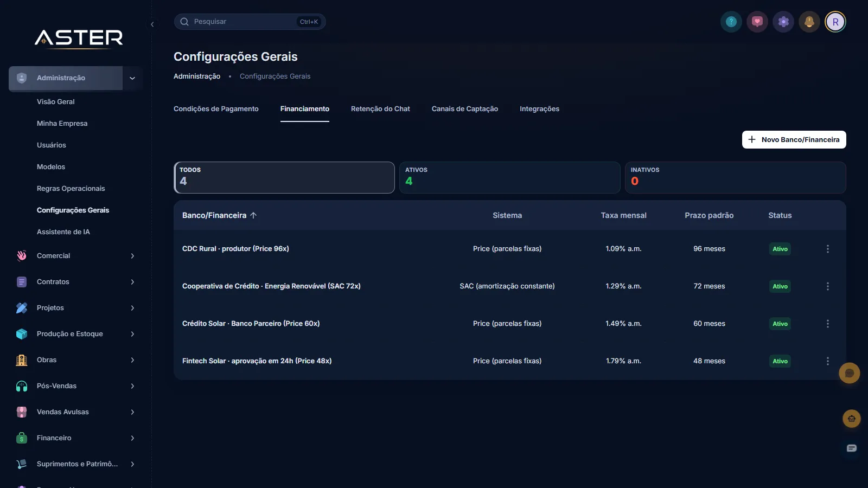
Task: Open the notifications bell icon
Action: [809, 22]
